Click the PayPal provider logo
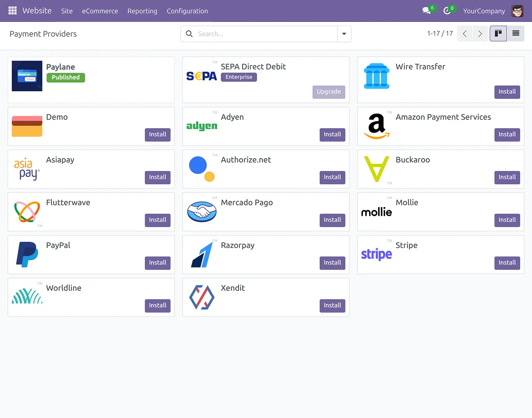The height and width of the screenshot is (418, 532). (27, 255)
